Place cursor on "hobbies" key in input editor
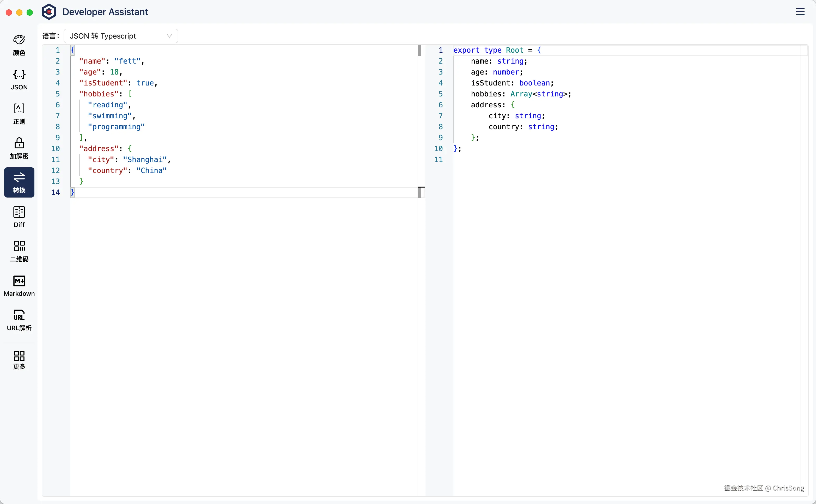The height and width of the screenshot is (504, 816). [x=99, y=94]
